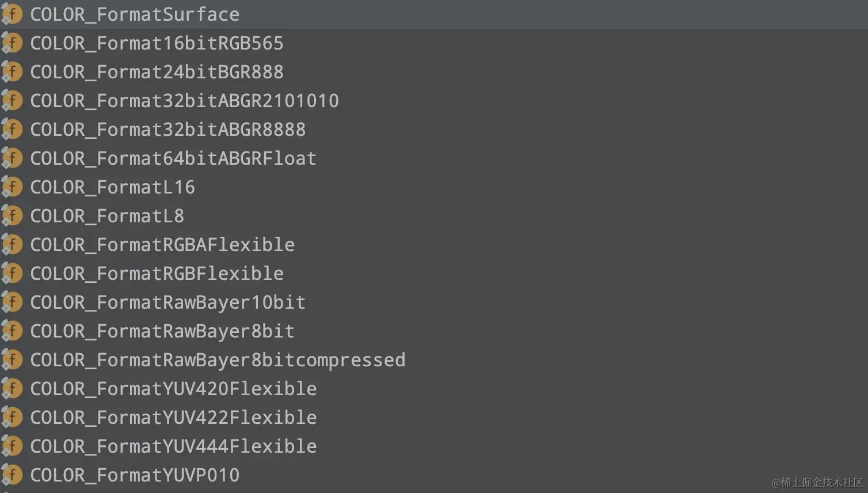Select the COLOR_Format16bitRGB565 text entry
The width and height of the screenshot is (868, 493).
pos(157,43)
